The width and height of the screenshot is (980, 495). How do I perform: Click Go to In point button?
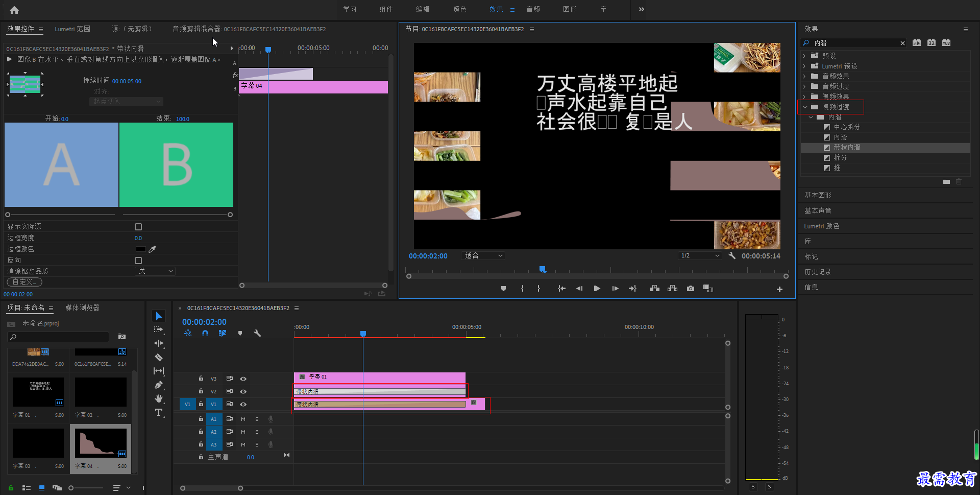click(x=561, y=289)
